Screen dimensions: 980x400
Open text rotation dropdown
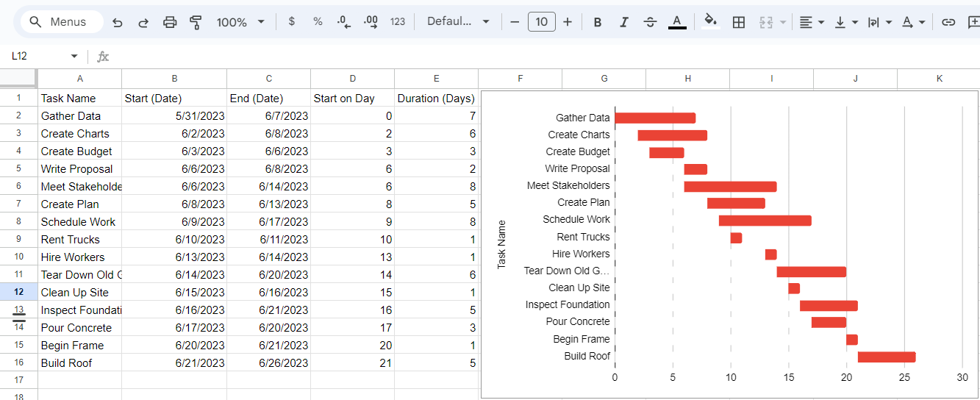tap(914, 22)
